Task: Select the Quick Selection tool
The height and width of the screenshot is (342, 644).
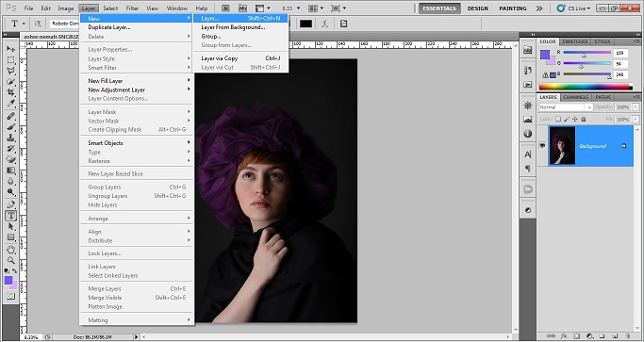Action: click(10, 82)
